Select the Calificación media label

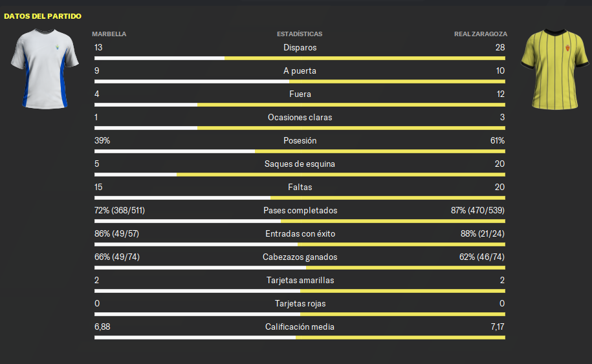[x=300, y=327]
